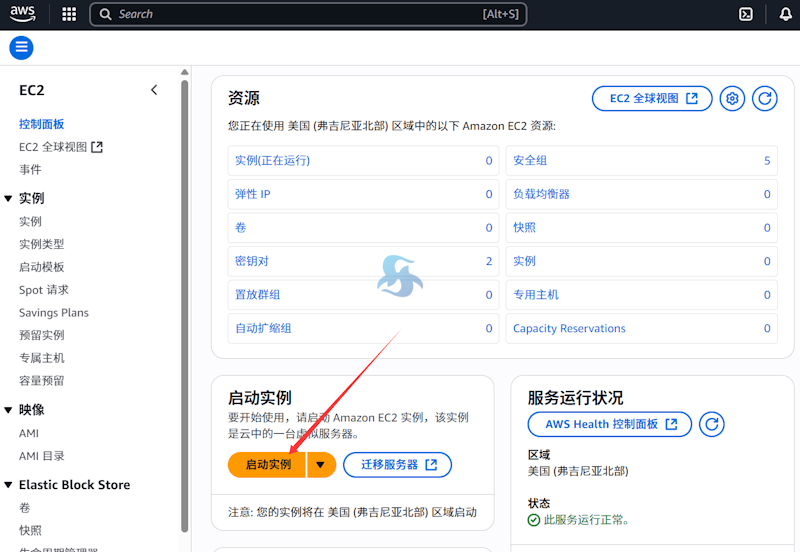This screenshot has width=800, height=552.
Task: Refresh the service health status panel
Action: (711, 424)
